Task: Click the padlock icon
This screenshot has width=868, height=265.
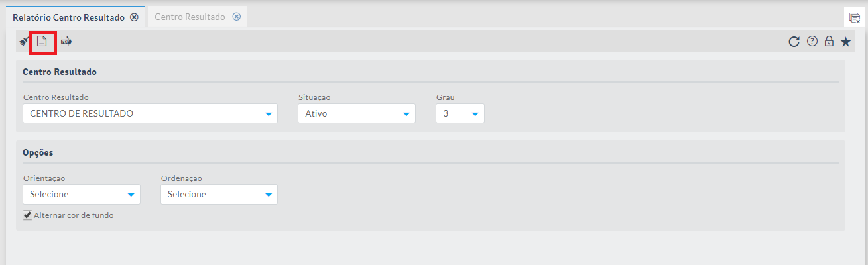Action: click(x=828, y=42)
